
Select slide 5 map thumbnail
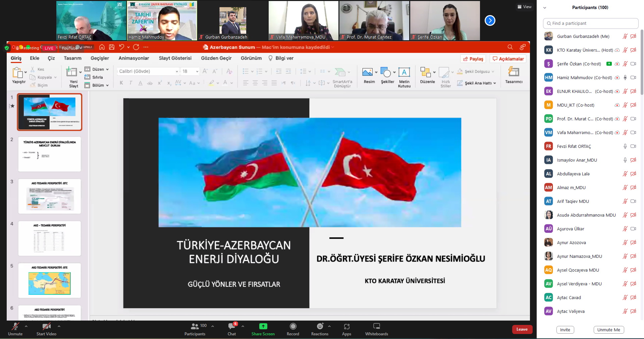[x=50, y=281]
